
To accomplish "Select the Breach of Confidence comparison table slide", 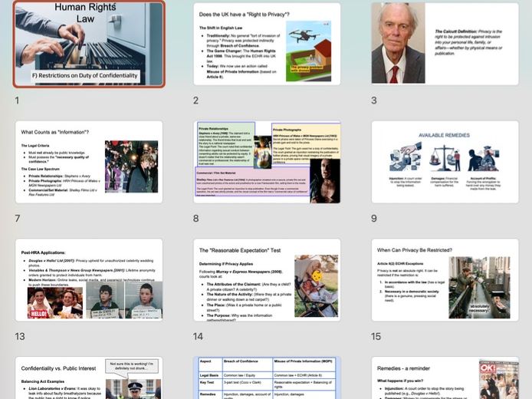I will (267, 378).
